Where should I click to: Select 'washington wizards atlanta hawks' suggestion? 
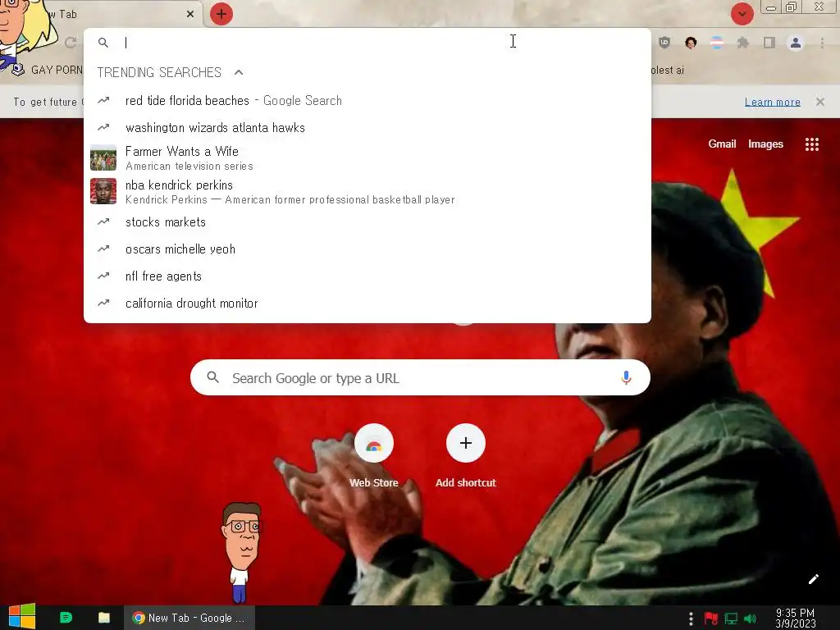coord(367,127)
